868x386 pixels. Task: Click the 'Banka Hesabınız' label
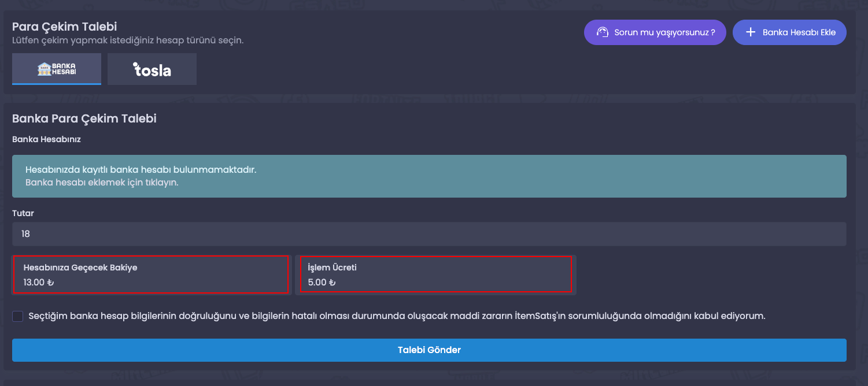pyautogui.click(x=46, y=140)
